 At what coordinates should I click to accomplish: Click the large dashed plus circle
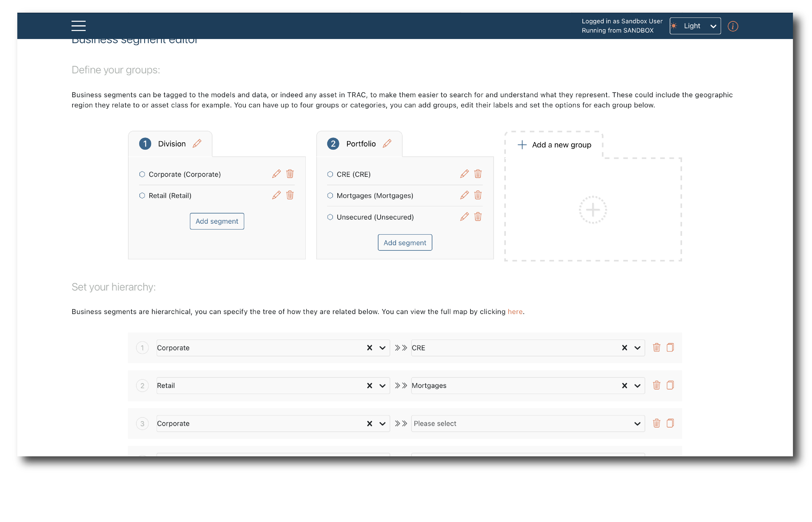(x=592, y=210)
